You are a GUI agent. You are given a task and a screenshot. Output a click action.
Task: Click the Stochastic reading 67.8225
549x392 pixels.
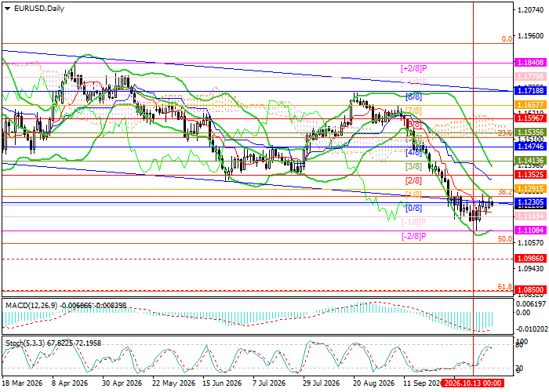pyautogui.click(x=59, y=343)
